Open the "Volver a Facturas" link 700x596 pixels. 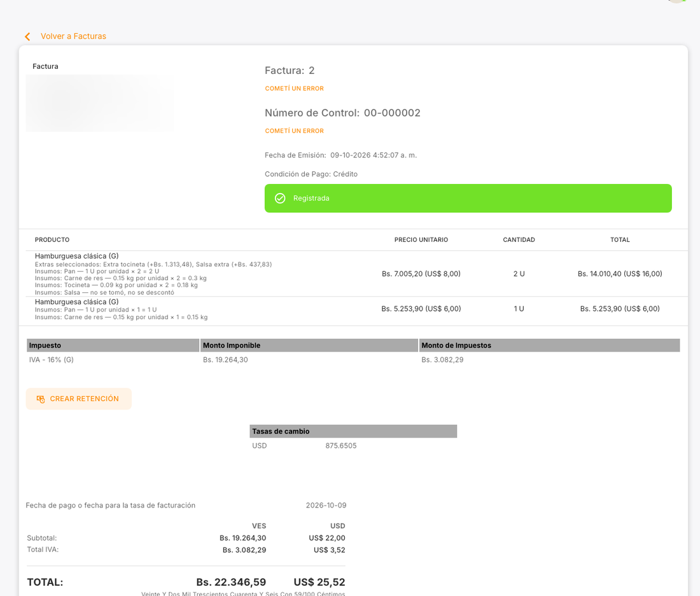coord(73,36)
